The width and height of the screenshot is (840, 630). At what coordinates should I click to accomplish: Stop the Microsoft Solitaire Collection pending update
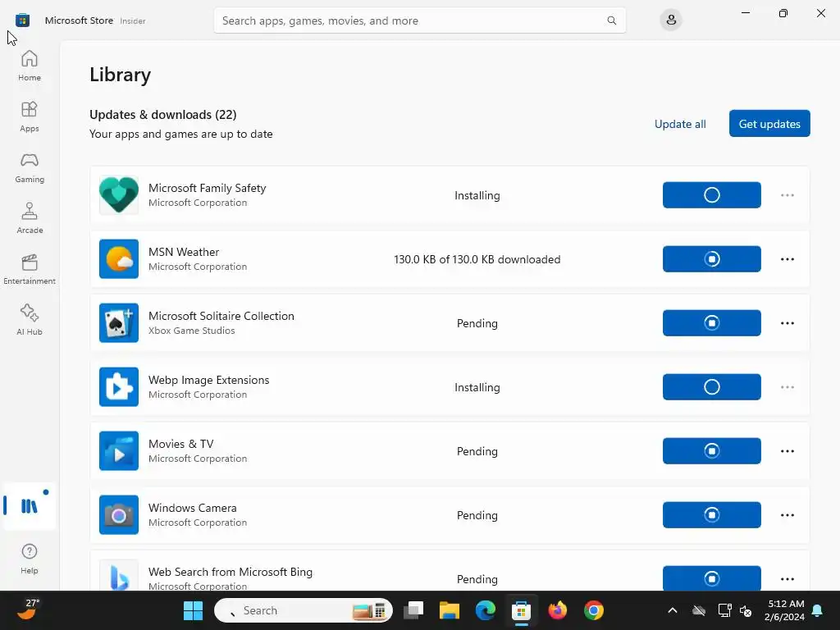click(x=711, y=323)
